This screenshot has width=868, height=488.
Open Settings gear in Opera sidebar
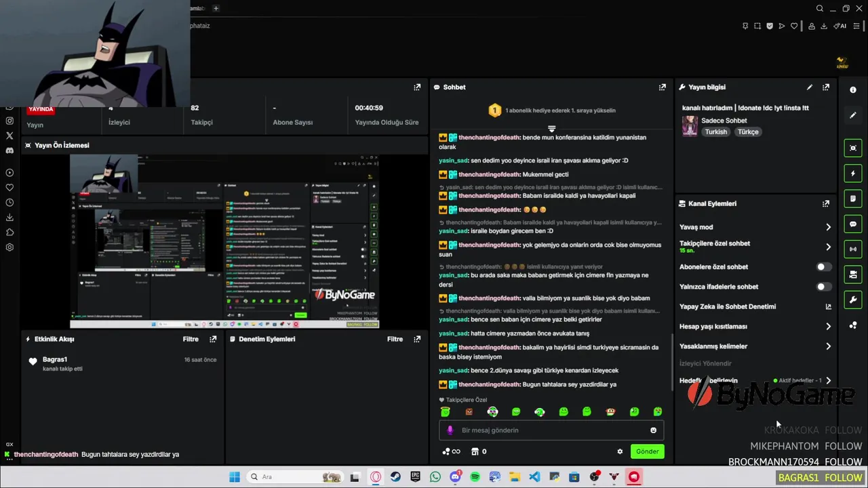click(9, 247)
